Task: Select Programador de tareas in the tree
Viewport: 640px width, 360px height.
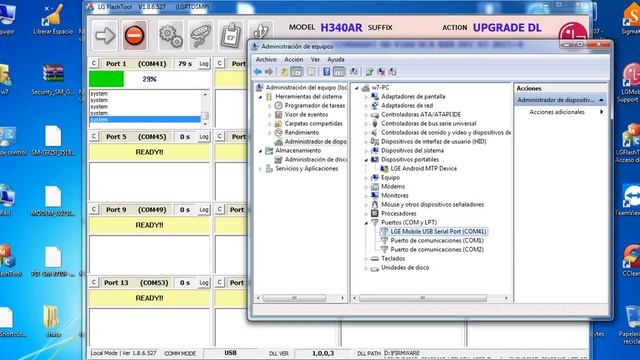Action: 314,105
